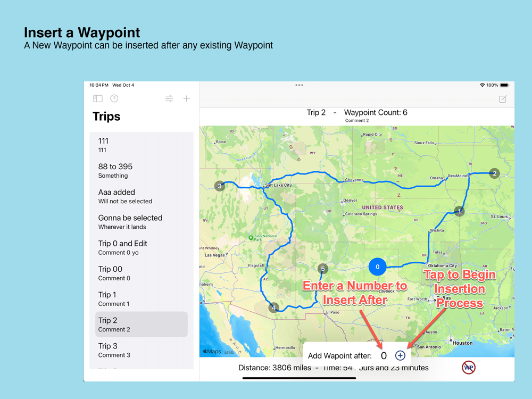
Task: Tap the Distance: 3806 miles text
Action: pos(275,368)
